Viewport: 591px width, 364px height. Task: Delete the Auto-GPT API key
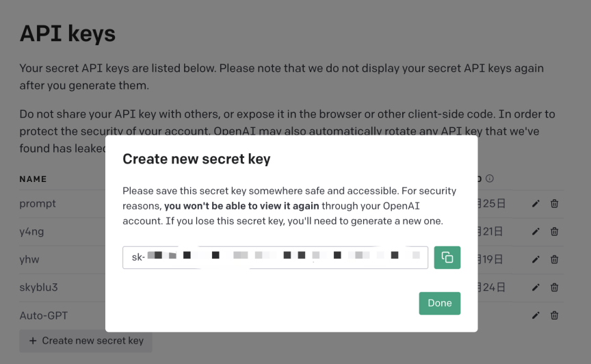(554, 315)
